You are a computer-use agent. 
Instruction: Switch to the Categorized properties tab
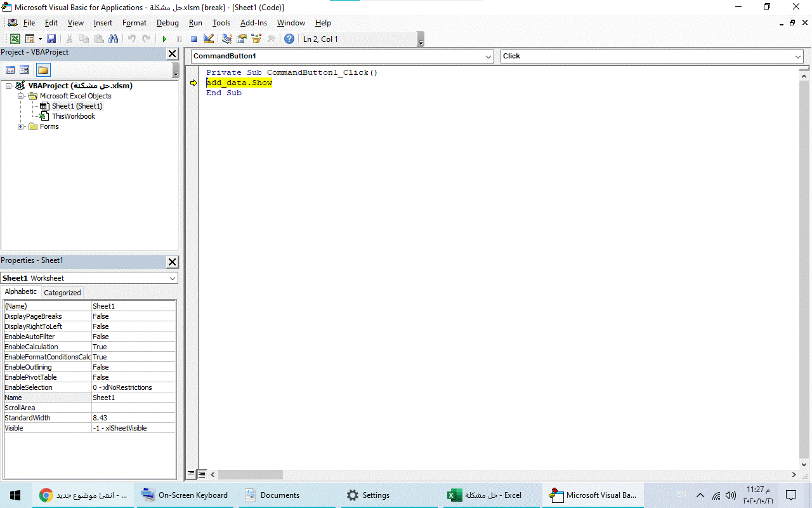pyautogui.click(x=62, y=293)
